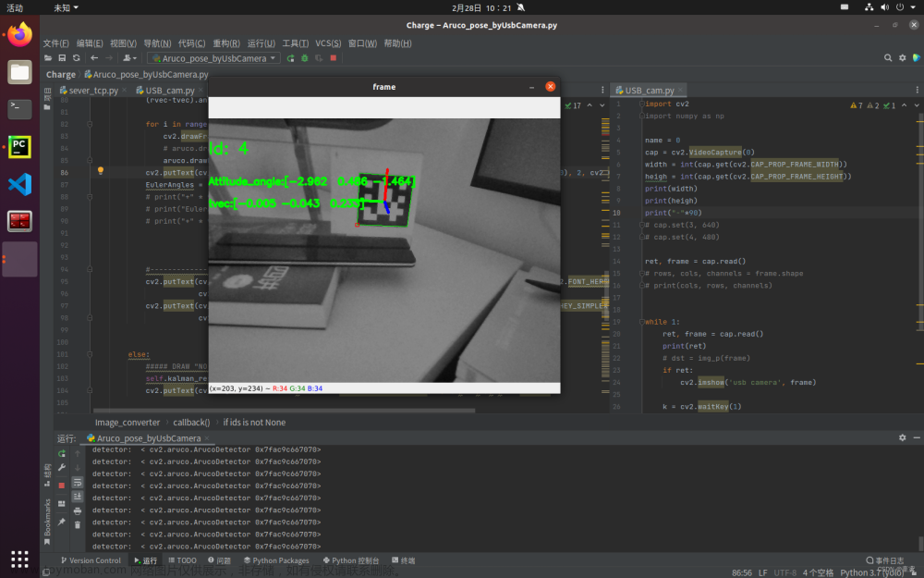Open the 运行(U) menu
This screenshot has height=578, width=924.
pyautogui.click(x=261, y=43)
